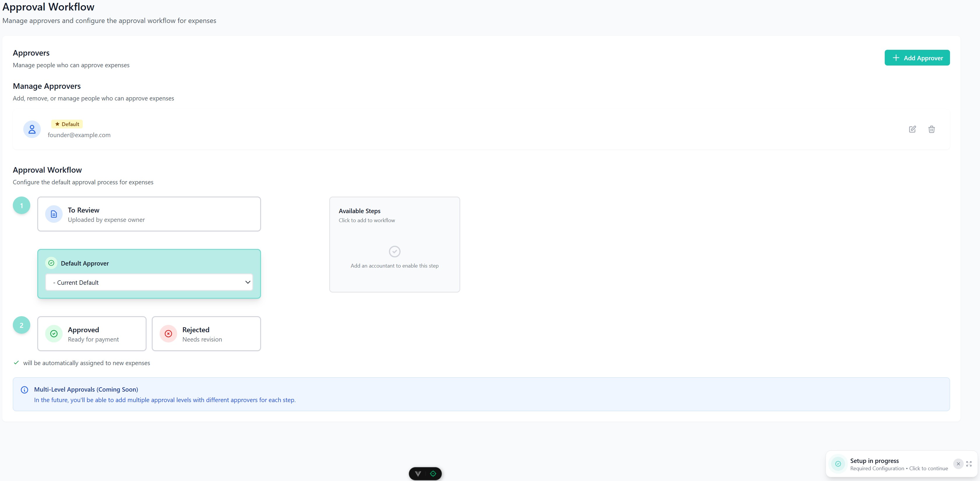Click the green target icon in the bottom toolbar
The height and width of the screenshot is (481, 980).
tap(433, 473)
